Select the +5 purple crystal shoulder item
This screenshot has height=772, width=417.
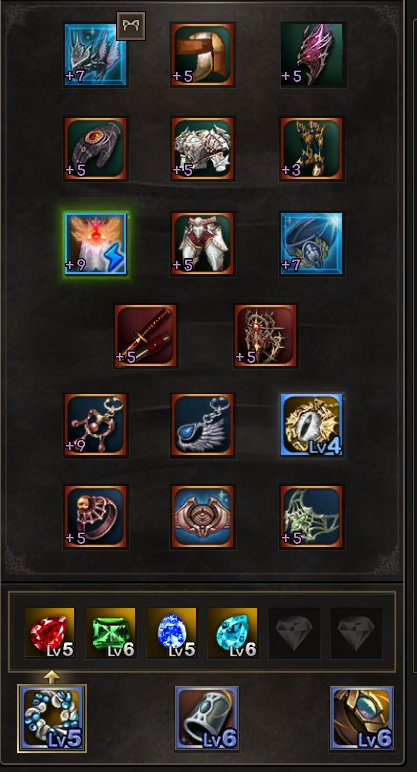point(312,55)
